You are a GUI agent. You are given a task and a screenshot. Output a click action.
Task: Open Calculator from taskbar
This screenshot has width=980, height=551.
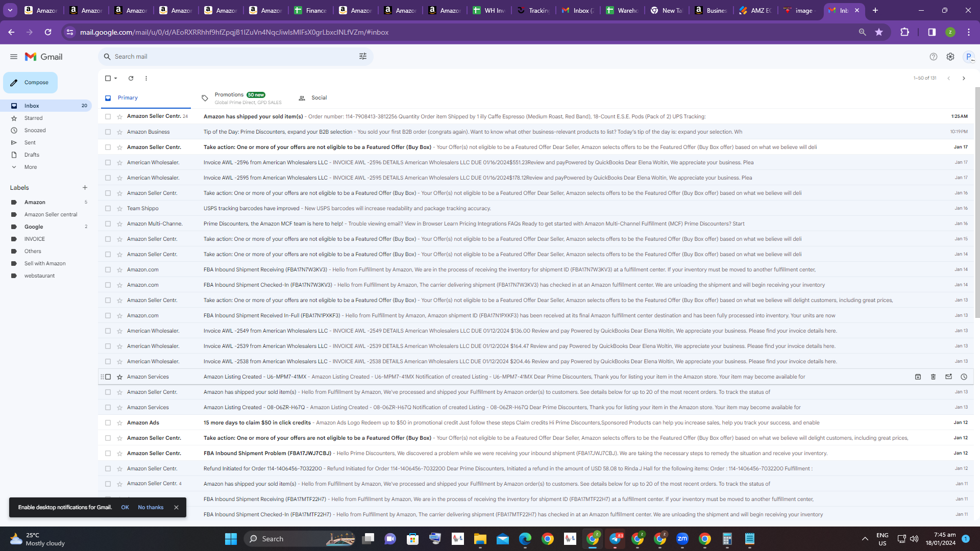click(x=727, y=539)
